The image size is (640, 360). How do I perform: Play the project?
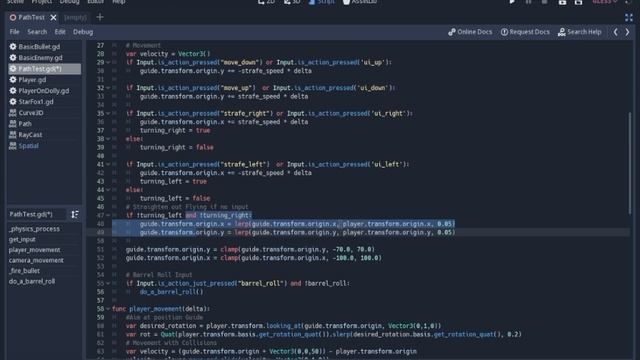(x=512, y=2)
